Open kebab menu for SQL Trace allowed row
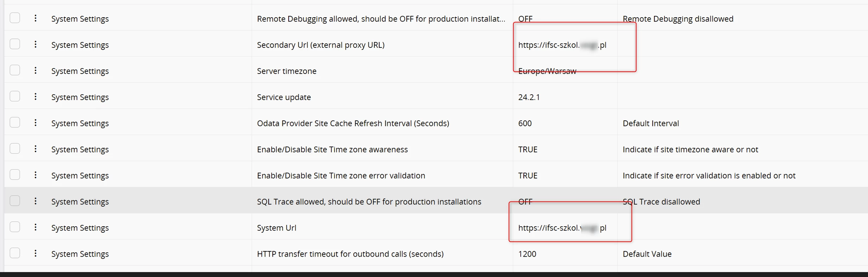The image size is (868, 277). click(x=36, y=201)
